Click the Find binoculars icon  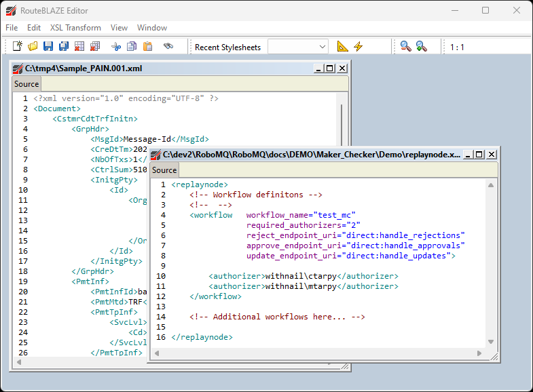click(168, 46)
